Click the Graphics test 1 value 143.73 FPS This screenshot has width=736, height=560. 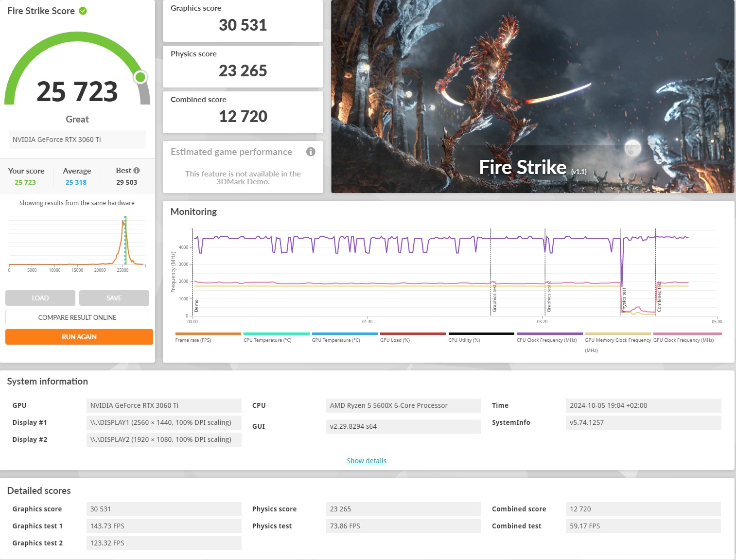pyautogui.click(x=164, y=526)
